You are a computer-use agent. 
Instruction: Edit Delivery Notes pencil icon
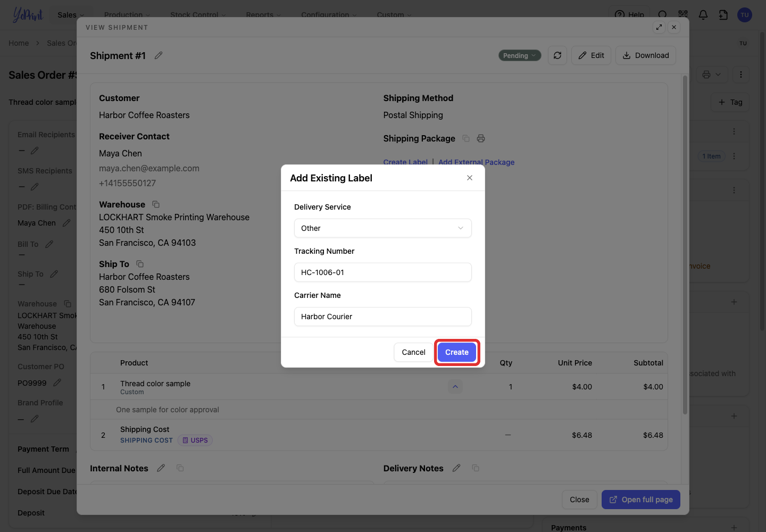[456, 468]
